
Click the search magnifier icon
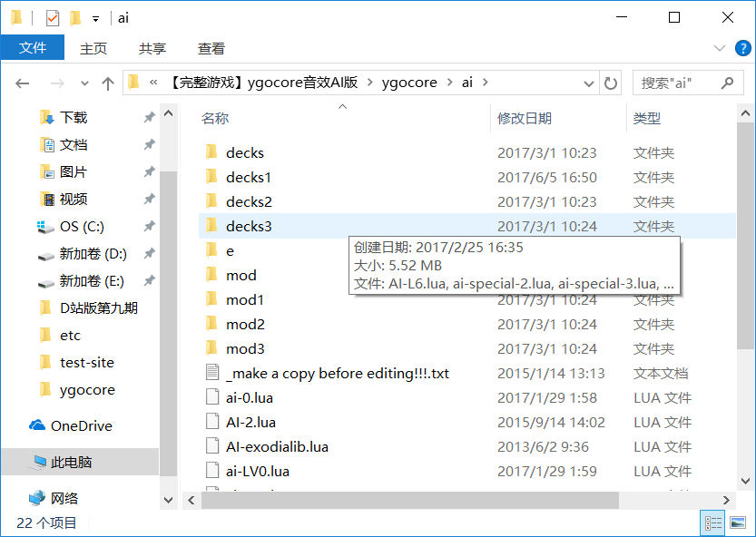tap(727, 83)
